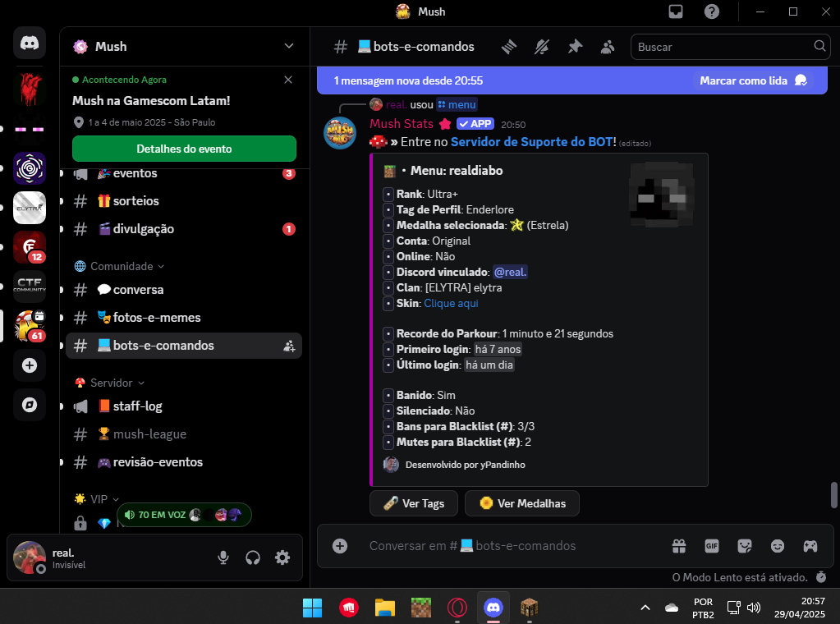Select the Mush server with 61 badge
Image resolution: width=840 pixels, height=624 pixels.
pos(30,326)
